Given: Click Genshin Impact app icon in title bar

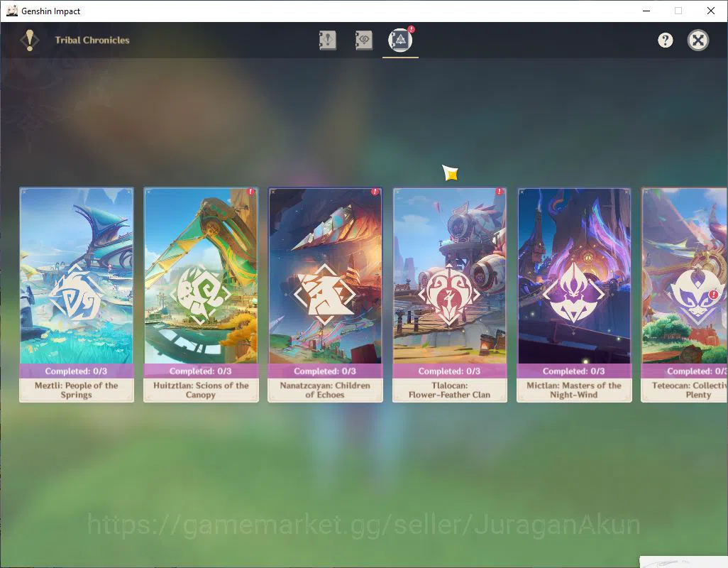Looking at the screenshot, I should pyautogui.click(x=12, y=11).
